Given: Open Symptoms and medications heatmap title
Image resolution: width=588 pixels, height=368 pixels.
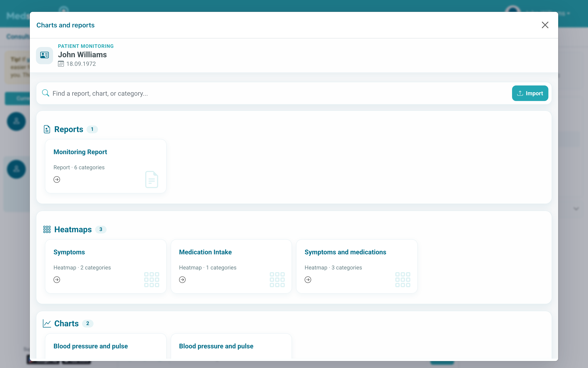Looking at the screenshot, I should point(345,252).
